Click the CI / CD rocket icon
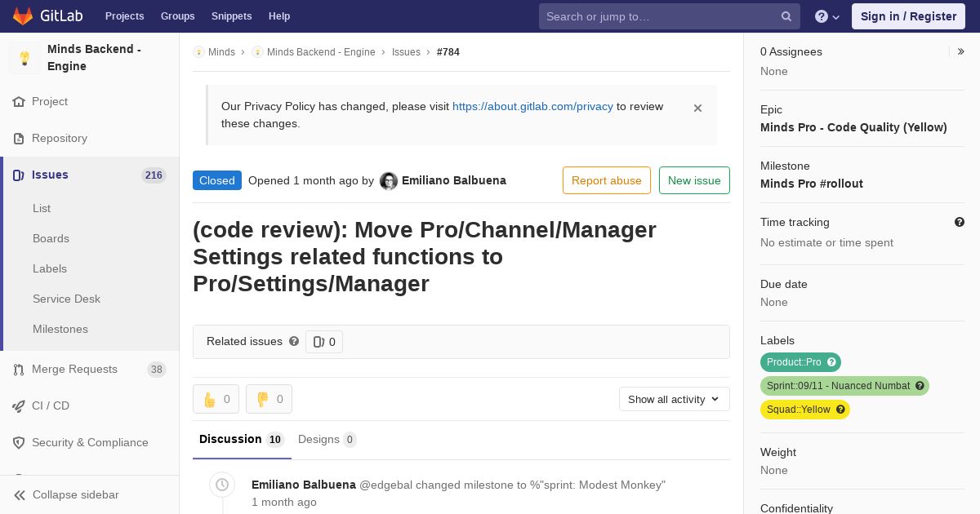 19,405
